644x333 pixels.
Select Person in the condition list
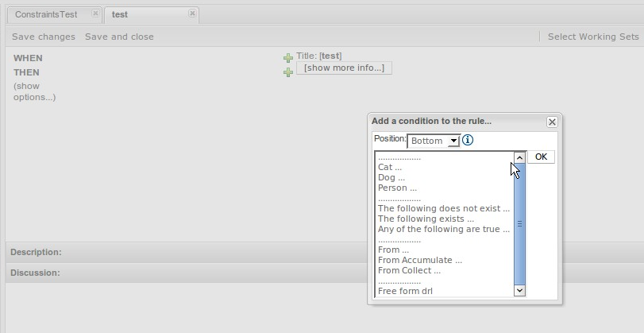pos(397,188)
